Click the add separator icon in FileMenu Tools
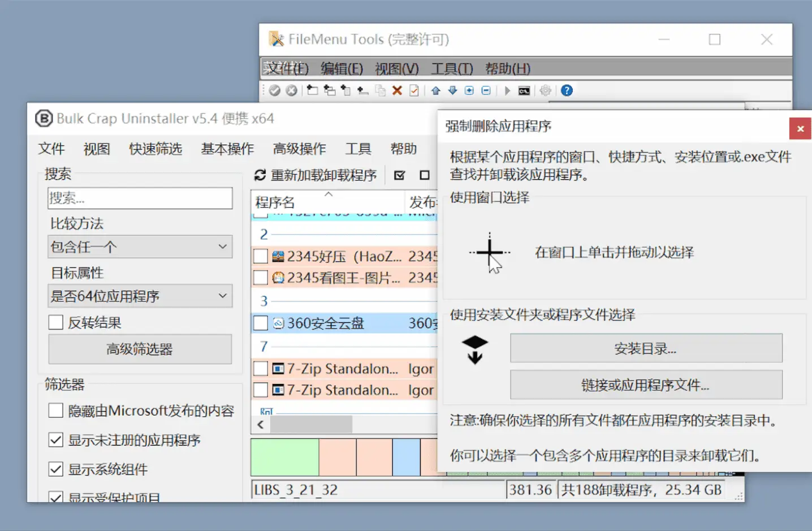Screen dimensions: 812x531 362,90
